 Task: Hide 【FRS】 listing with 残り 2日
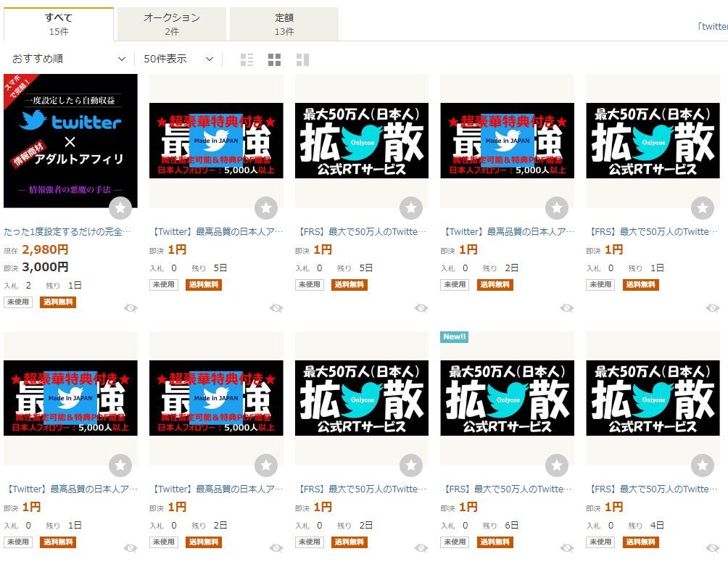[x=421, y=548]
